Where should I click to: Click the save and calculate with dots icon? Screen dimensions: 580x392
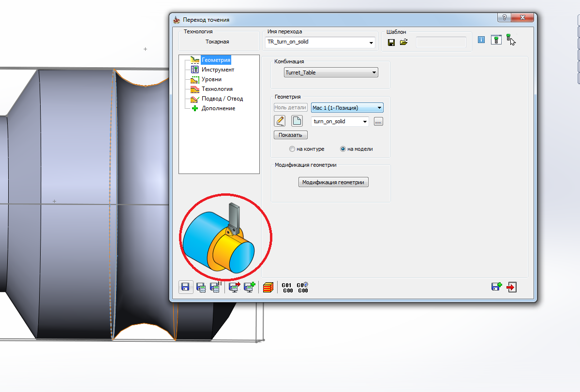click(x=215, y=287)
